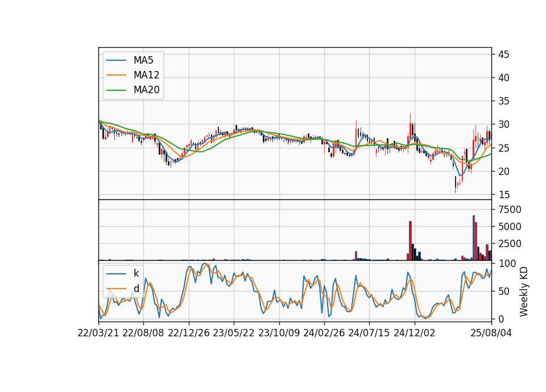Click the 22/08/08 date label
This screenshot has height=392, width=546.
[x=143, y=333]
